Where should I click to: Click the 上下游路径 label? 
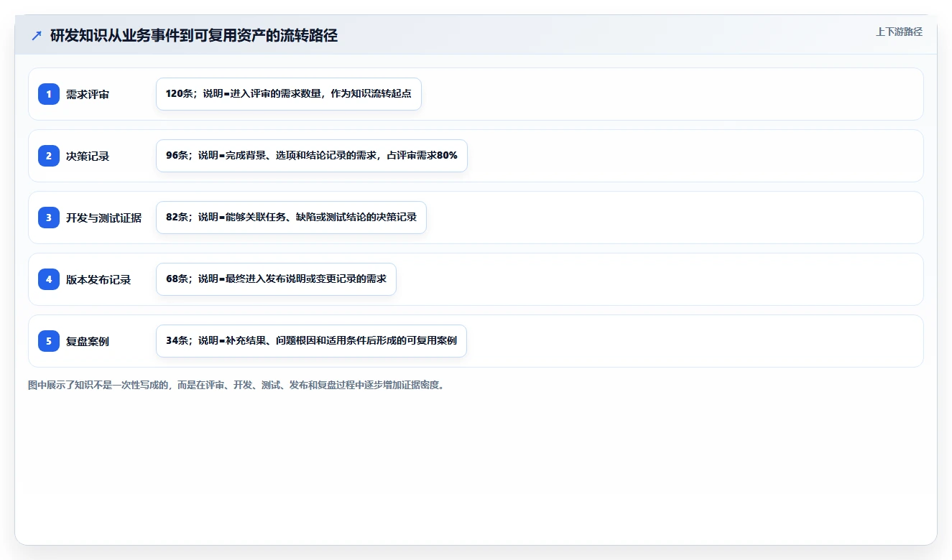click(899, 32)
